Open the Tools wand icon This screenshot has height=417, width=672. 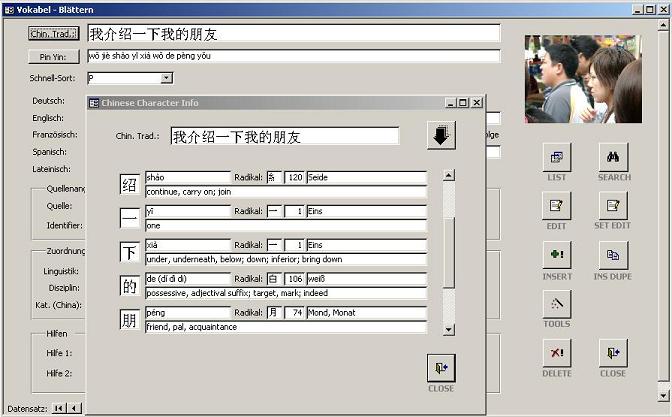tap(556, 303)
